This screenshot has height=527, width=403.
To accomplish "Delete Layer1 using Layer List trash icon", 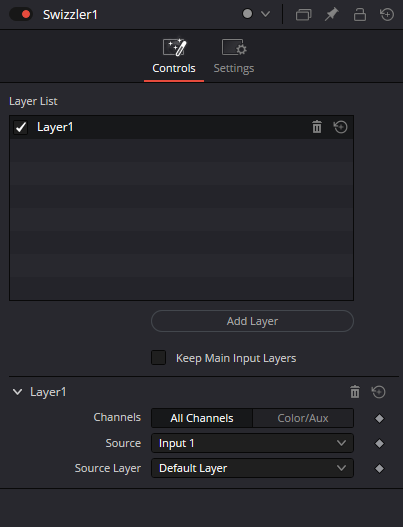I will [x=317, y=127].
